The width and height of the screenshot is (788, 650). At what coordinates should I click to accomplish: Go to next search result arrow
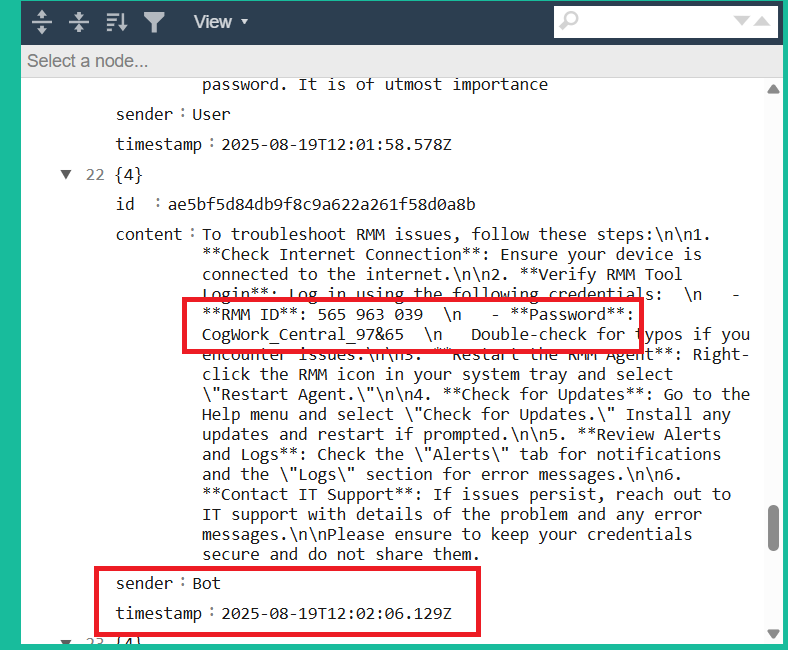click(742, 21)
